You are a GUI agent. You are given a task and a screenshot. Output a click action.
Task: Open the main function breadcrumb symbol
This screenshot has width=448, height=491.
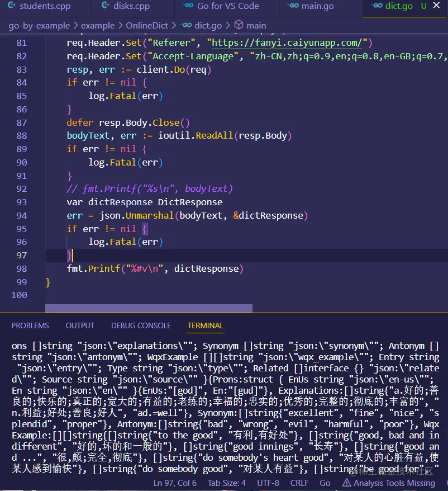coord(256,25)
